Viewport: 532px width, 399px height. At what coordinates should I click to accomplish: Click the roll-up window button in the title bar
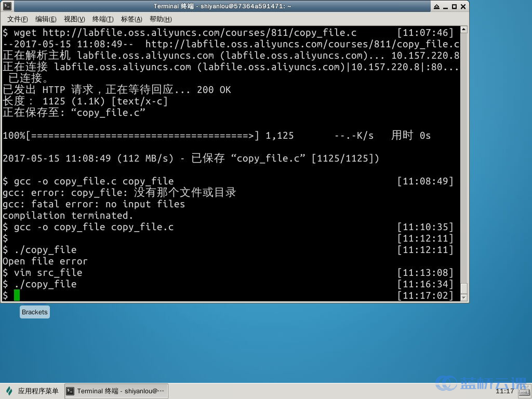[x=436, y=6]
